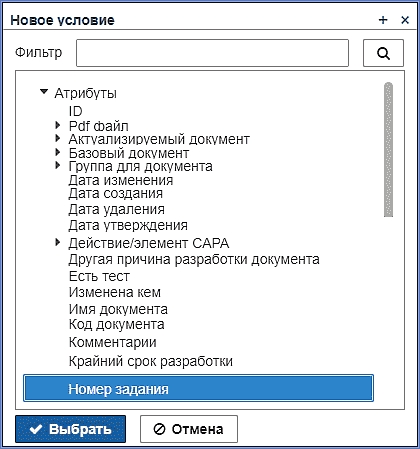Select Есть тест attribute
420x449 pixels.
click(99, 276)
